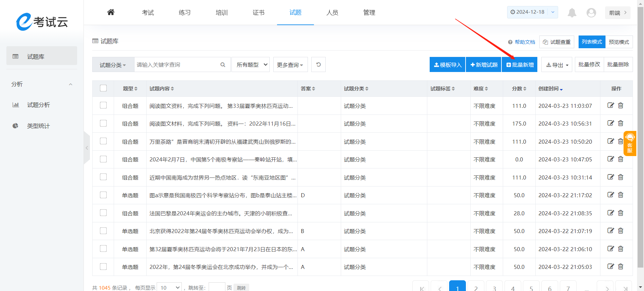
Task: Open the 导出 export dropdown
Action: pyautogui.click(x=557, y=65)
